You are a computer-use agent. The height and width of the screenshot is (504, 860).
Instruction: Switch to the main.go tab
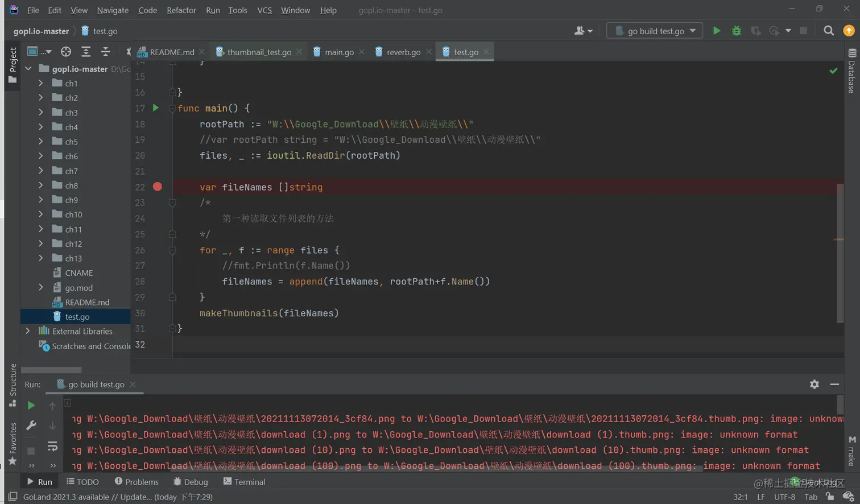click(x=339, y=52)
